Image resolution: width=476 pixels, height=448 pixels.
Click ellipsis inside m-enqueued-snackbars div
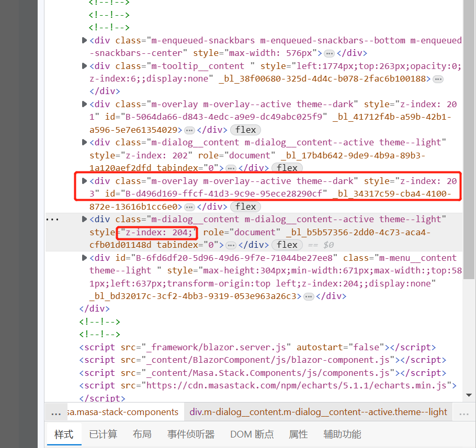point(329,53)
